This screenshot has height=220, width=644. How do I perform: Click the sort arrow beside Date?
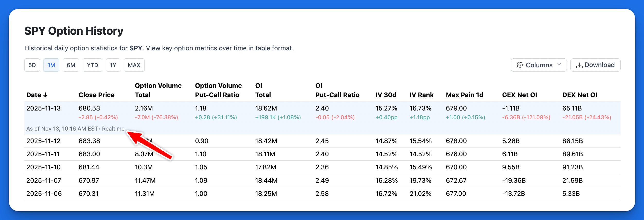(x=46, y=95)
